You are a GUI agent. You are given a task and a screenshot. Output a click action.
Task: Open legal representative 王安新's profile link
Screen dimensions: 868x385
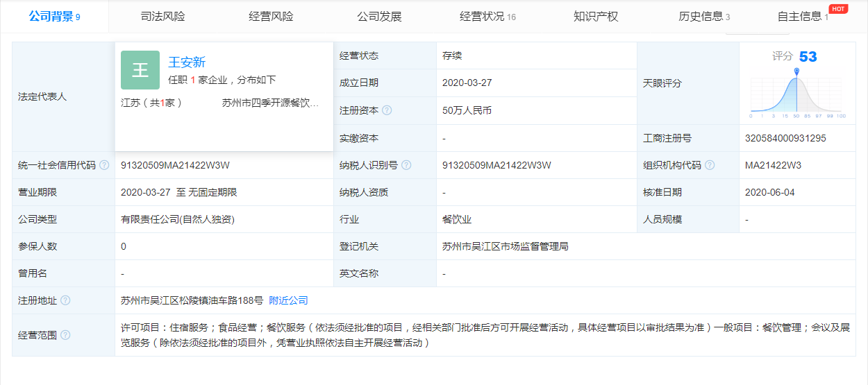click(187, 62)
